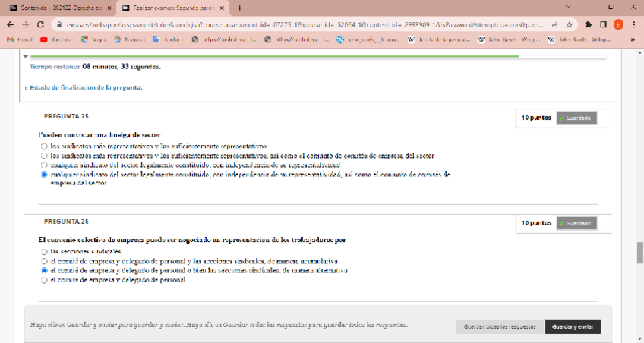Image resolution: width=644 pixels, height=343 pixels.
Task: Close the Contenido Derecho tab
Action: 109,8
